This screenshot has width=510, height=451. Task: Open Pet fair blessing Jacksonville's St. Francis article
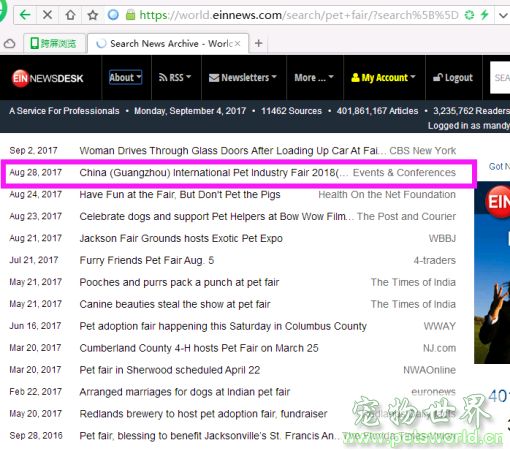(209, 436)
